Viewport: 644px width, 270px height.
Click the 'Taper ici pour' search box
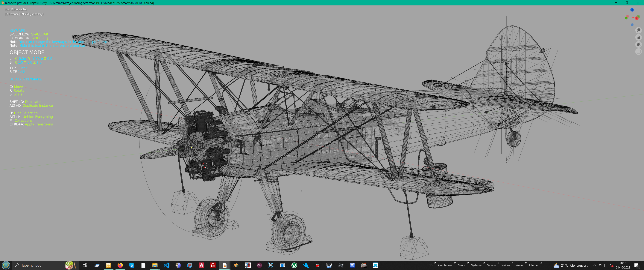click(x=45, y=265)
